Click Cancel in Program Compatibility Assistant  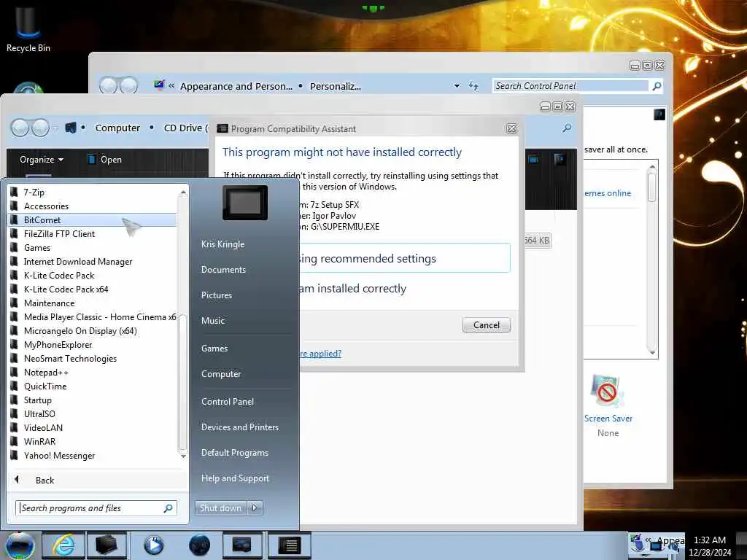pos(487,325)
